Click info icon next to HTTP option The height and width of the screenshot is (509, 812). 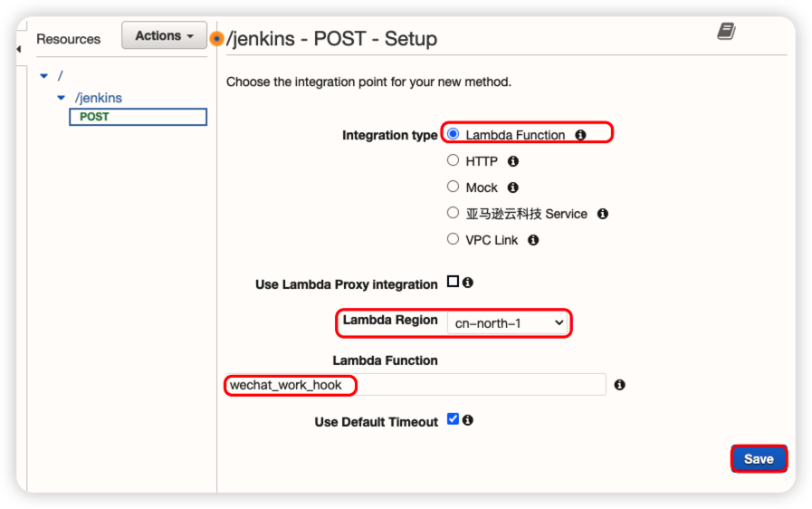click(513, 161)
